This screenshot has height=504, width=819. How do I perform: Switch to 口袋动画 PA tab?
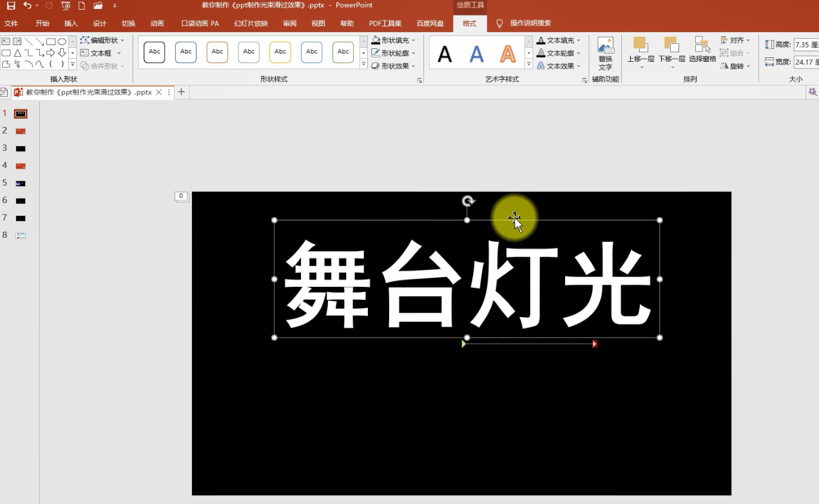coord(200,23)
